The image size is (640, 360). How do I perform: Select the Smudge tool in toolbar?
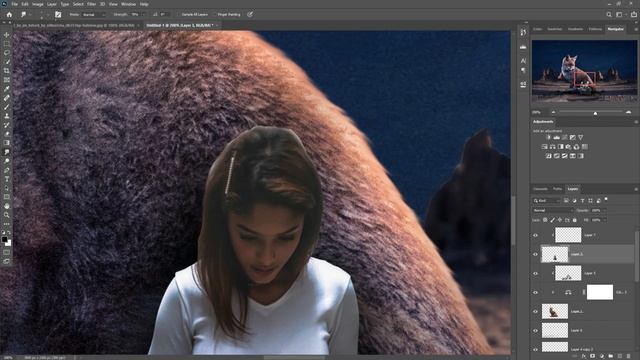click(7, 152)
